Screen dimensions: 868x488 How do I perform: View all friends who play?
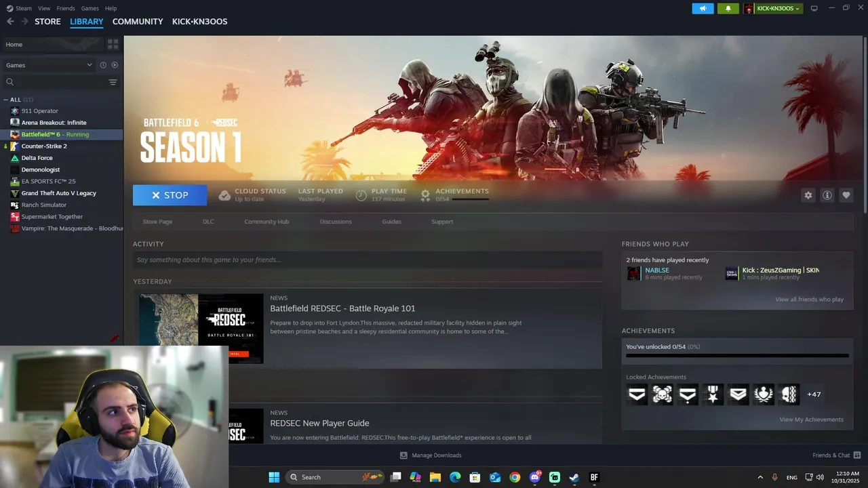(809, 300)
